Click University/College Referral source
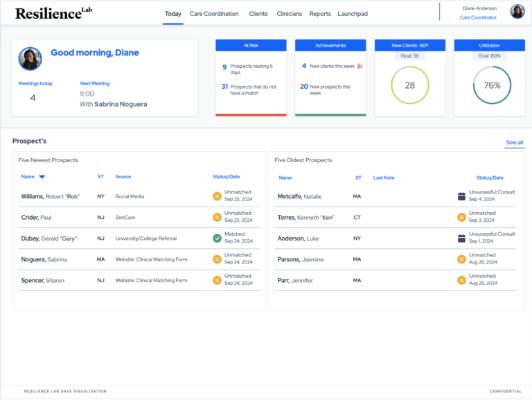This screenshot has width=532, height=400. pos(146,238)
